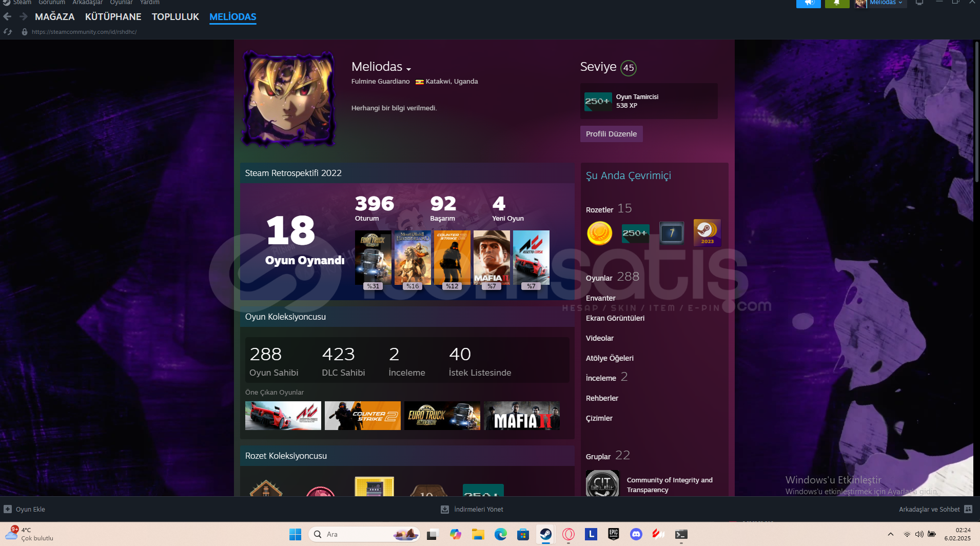Open the KÜTÜPHANE tab
The image size is (980, 546).
tap(113, 16)
